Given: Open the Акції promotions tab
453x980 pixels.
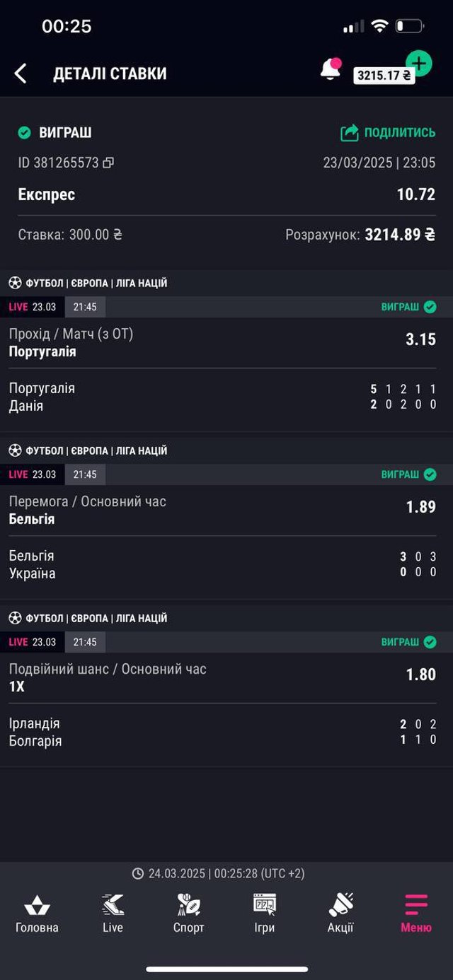Looking at the screenshot, I should click(340, 914).
